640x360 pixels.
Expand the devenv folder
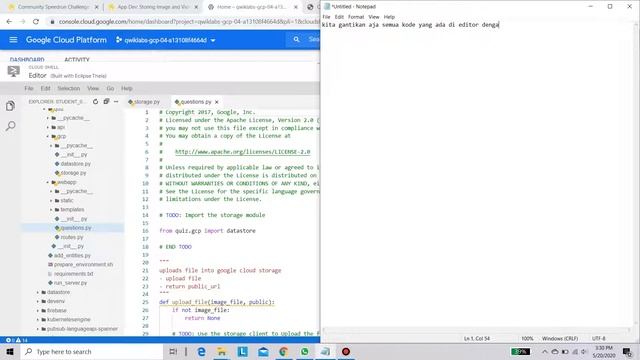coord(38,301)
